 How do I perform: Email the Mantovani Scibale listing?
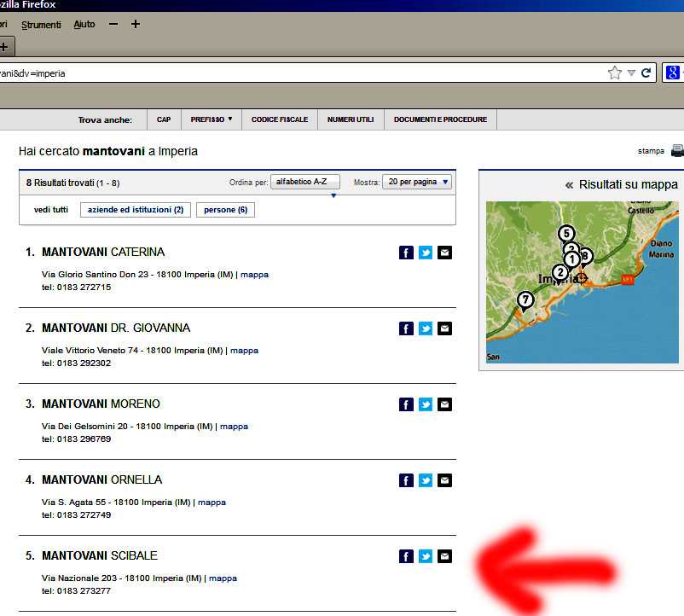[444, 556]
